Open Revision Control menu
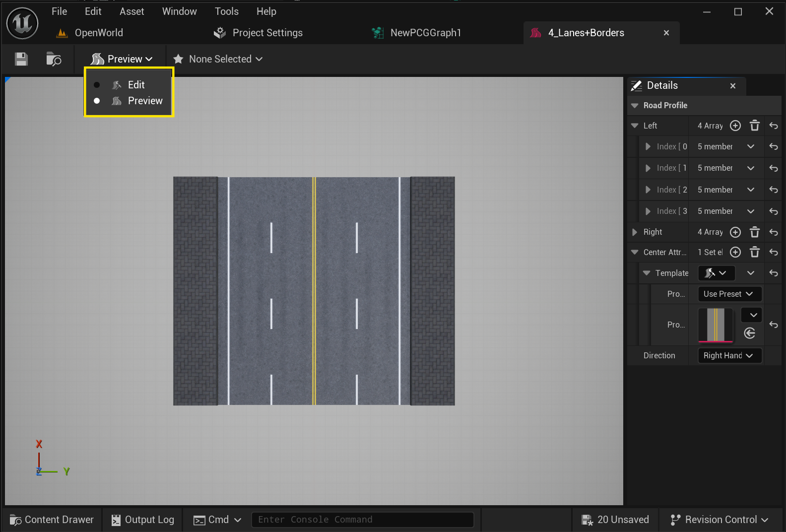This screenshot has width=786, height=532. [x=719, y=520]
